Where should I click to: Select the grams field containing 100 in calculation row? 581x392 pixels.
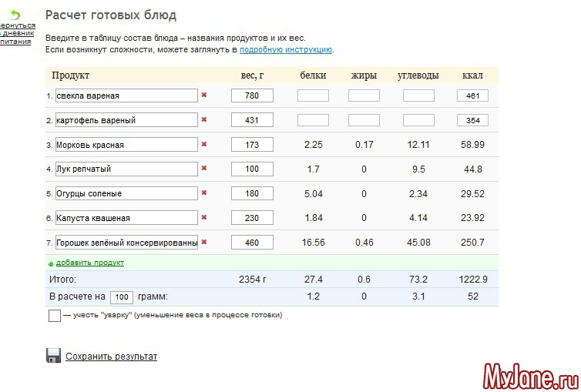pyautogui.click(x=121, y=297)
